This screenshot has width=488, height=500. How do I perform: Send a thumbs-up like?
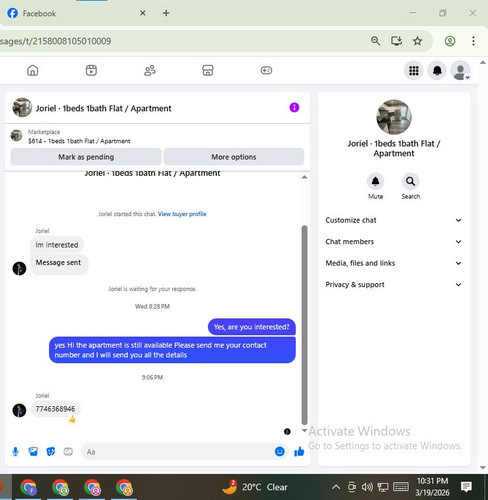[x=299, y=452]
